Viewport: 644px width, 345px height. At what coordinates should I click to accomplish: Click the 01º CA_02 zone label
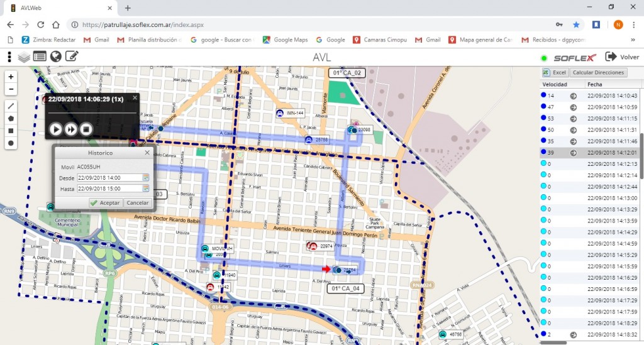(x=347, y=73)
